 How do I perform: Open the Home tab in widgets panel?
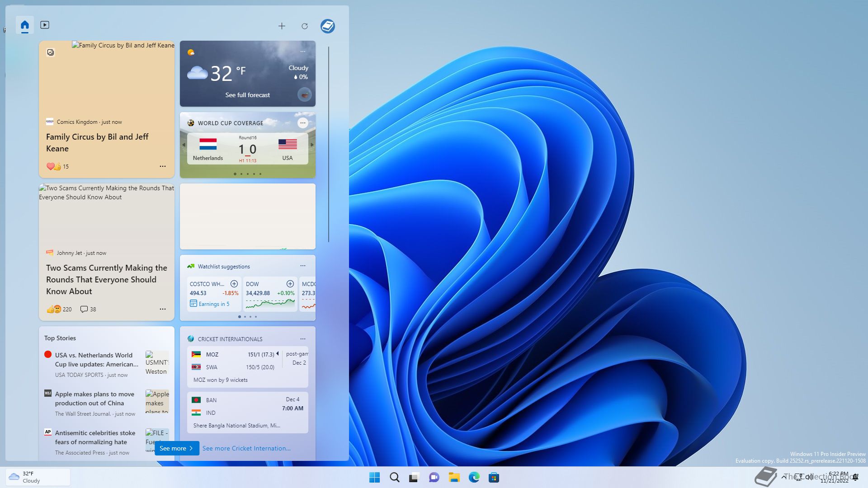click(25, 25)
